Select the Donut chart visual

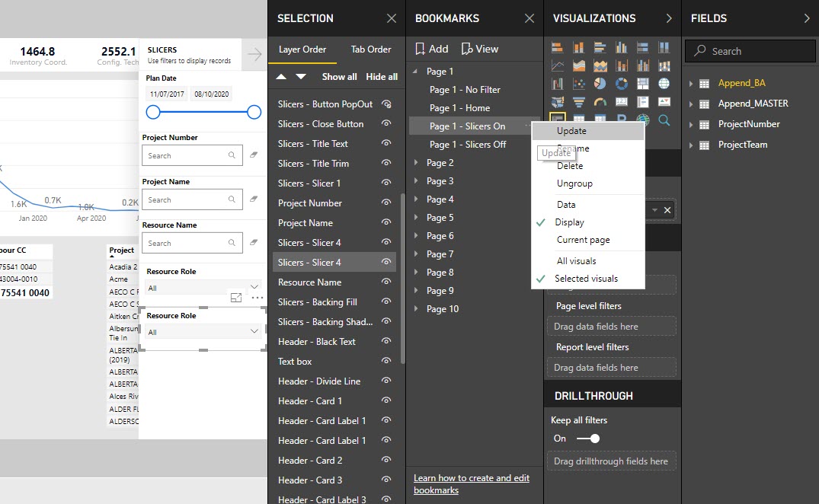[x=621, y=84]
